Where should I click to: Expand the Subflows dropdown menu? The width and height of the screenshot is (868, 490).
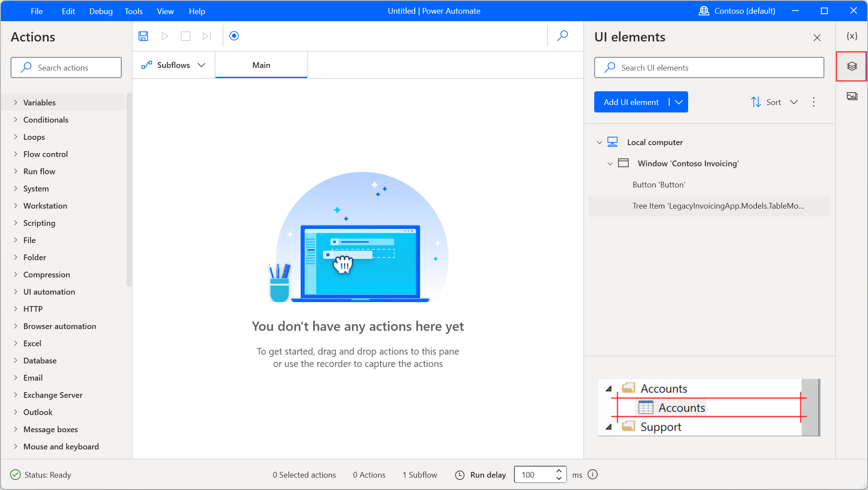(x=202, y=65)
